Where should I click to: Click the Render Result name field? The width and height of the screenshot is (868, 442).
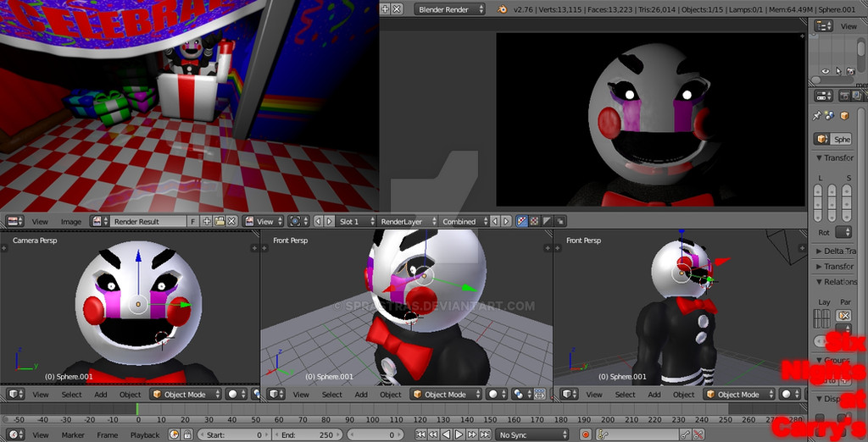[147, 221]
